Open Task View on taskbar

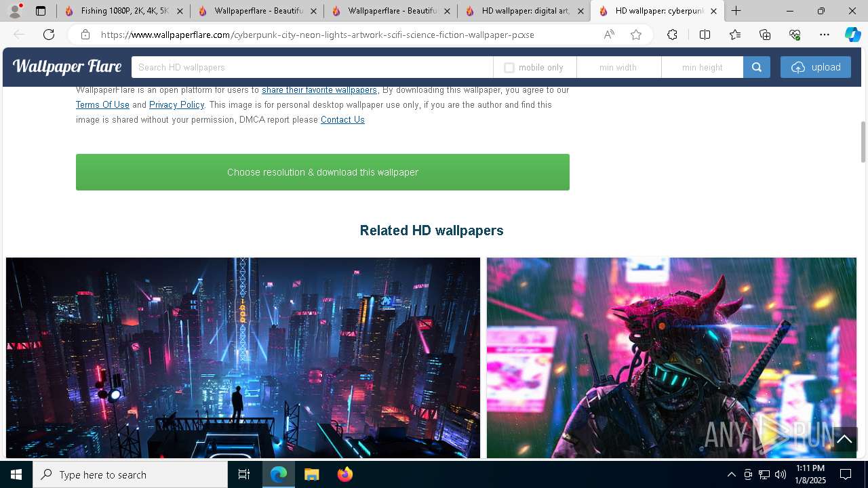244,474
